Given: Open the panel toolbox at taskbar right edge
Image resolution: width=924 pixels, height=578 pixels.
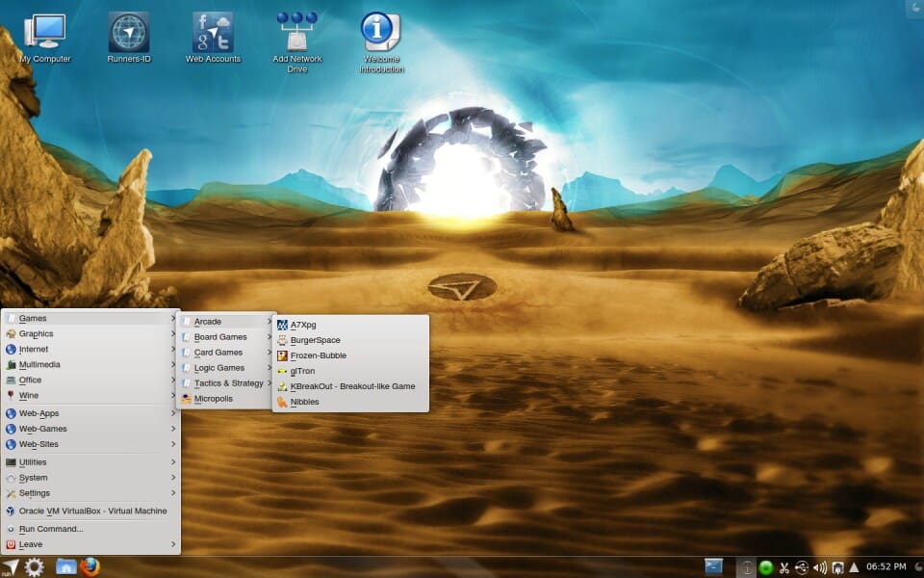Looking at the screenshot, I should (917, 567).
